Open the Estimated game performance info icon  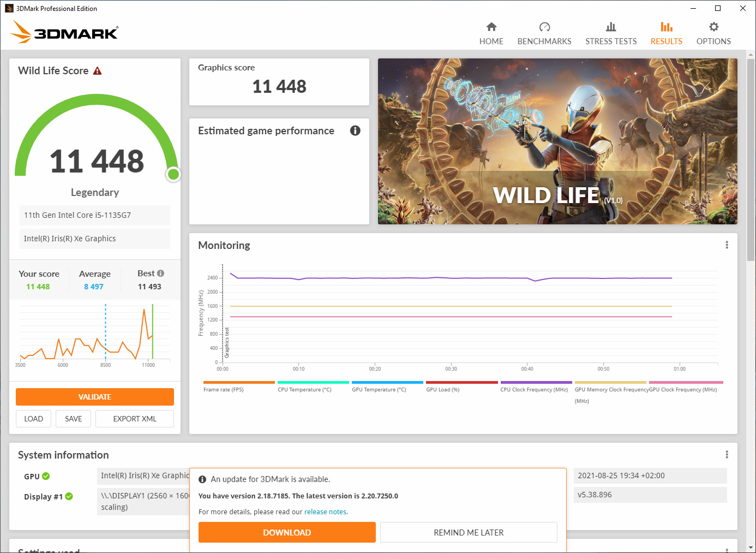[x=355, y=130]
